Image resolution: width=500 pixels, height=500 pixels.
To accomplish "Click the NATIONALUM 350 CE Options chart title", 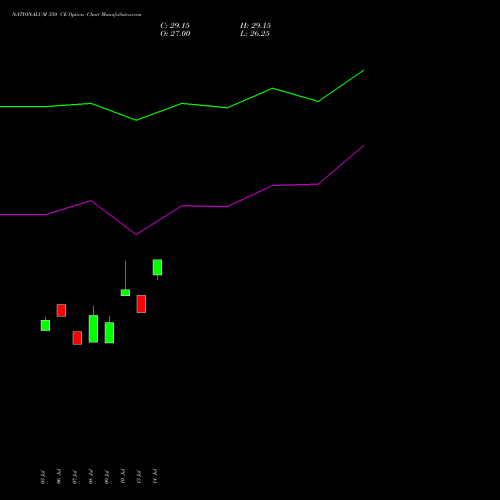I will click(x=77, y=15).
